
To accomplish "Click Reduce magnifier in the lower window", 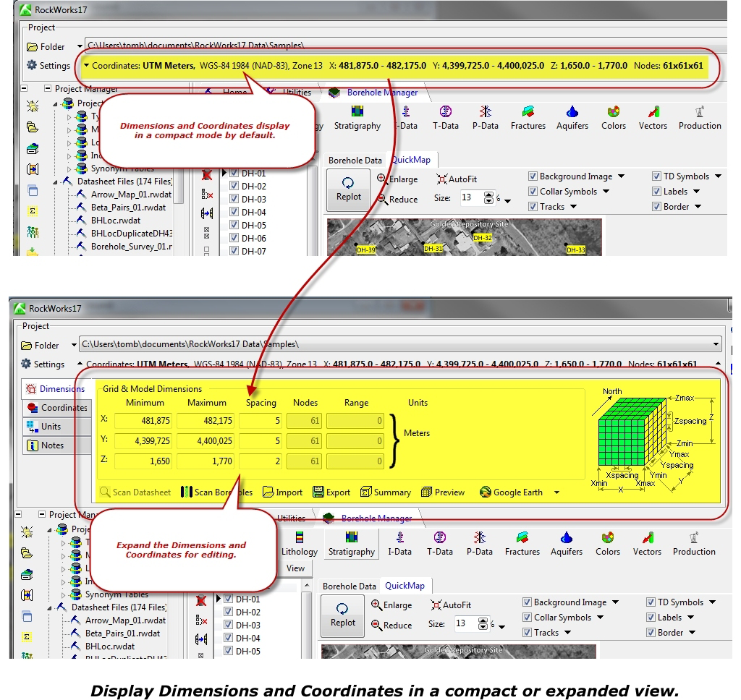I will [x=376, y=625].
